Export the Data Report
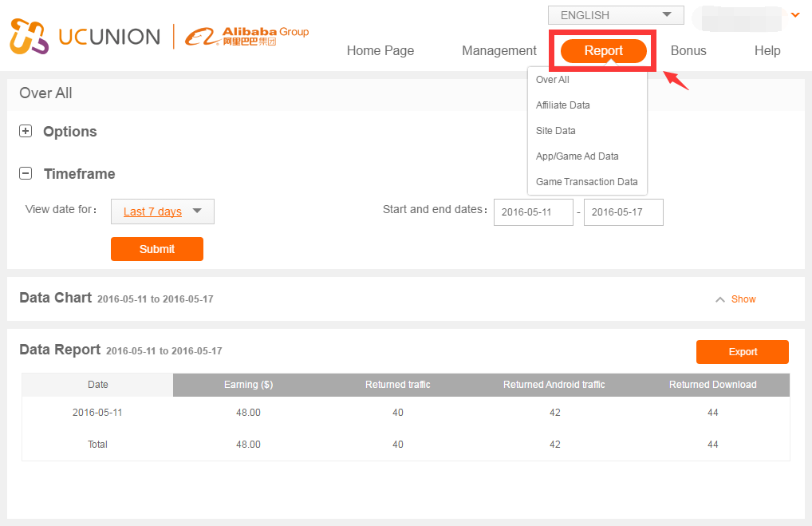This screenshot has width=812, height=526. coord(742,352)
